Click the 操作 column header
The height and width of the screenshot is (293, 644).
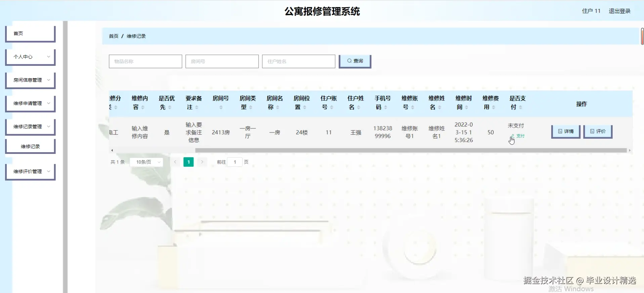tap(582, 104)
